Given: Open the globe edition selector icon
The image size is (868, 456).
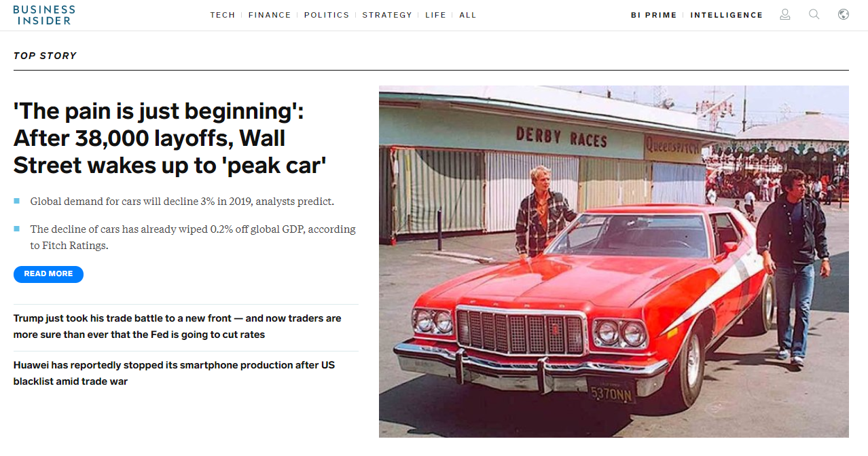Looking at the screenshot, I should click(844, 14).
